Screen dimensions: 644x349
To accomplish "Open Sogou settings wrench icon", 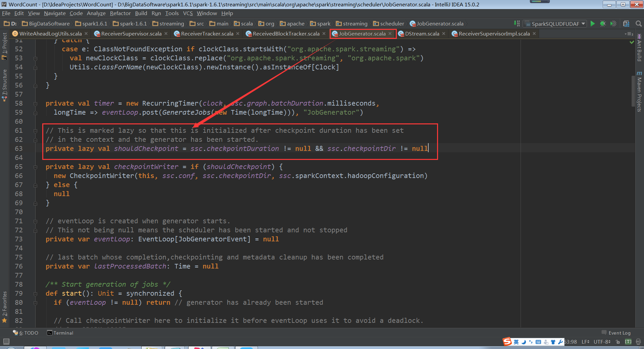I will coord(560,342).
